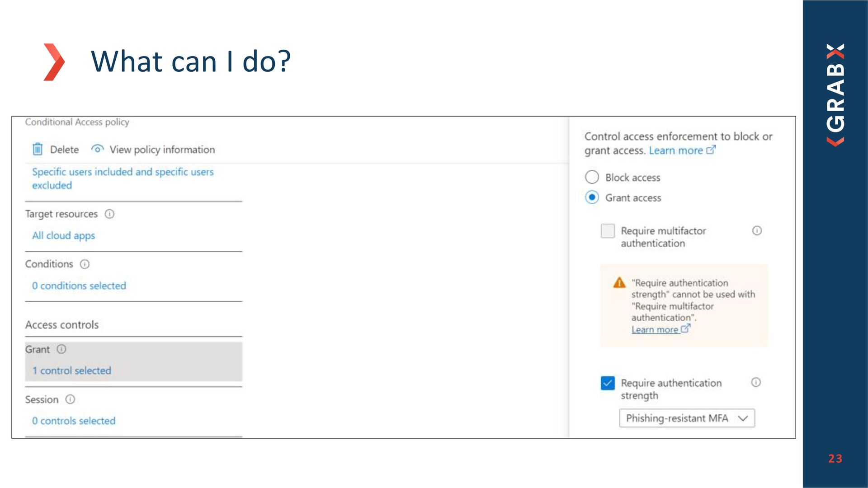Click the Delete trash can icon
The width and height of the screenshot is (868, 488).
coord(38,149)
